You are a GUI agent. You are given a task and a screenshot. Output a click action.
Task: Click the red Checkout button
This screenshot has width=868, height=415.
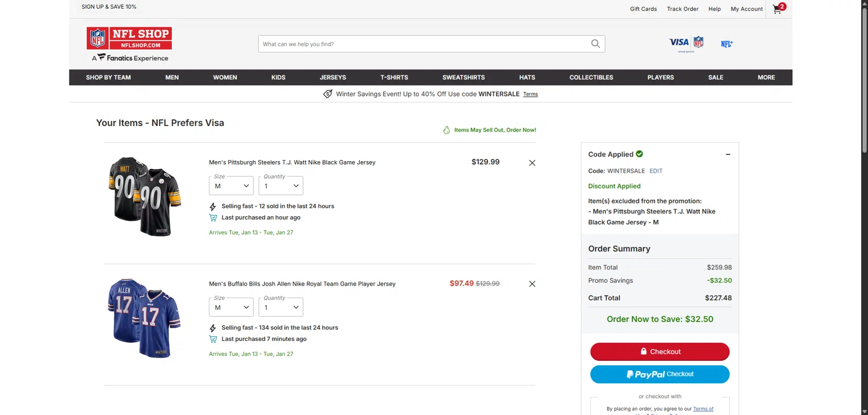(660, 351)
